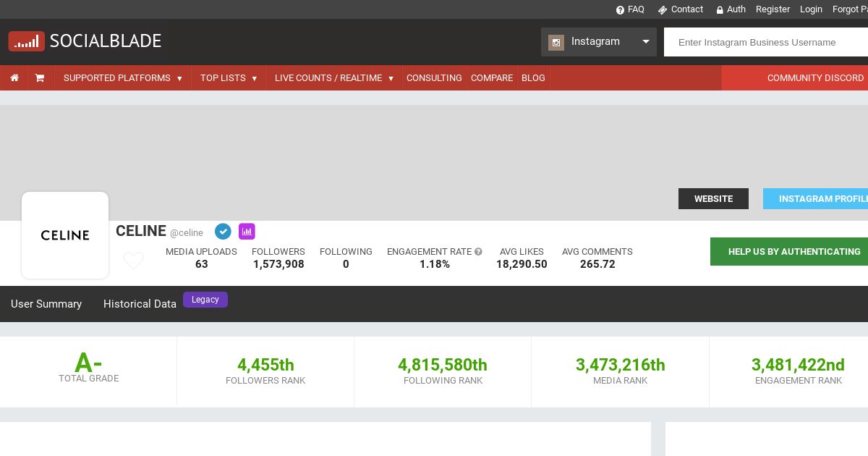
Task: Click Help Us By Authenticating button
Action: tap(789, 252)
